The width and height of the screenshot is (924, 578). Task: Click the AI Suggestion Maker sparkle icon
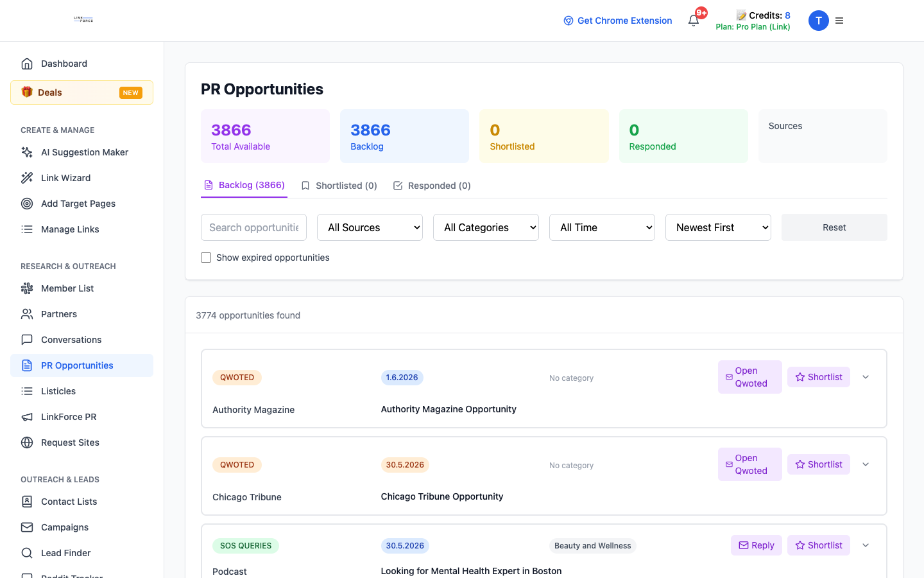[x=27, y=152]
